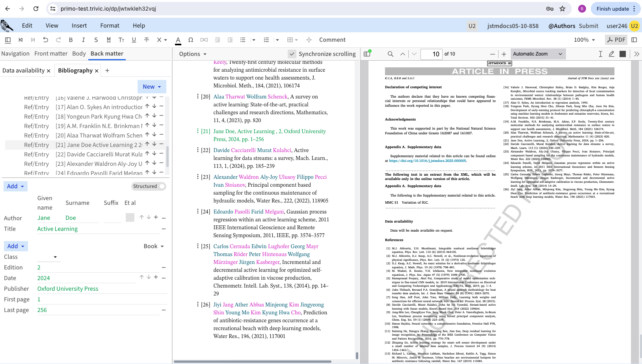This screenshot has height=364, width=642.
Task: Toggle the Et al checkbox for author
Action: 130,217
